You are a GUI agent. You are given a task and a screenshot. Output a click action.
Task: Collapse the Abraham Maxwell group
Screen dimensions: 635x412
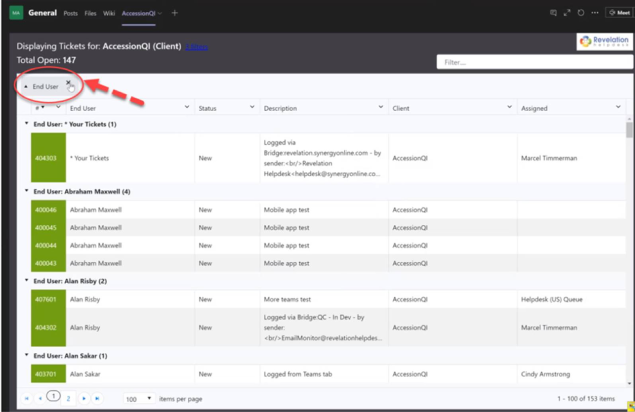(x=27, y=191)
